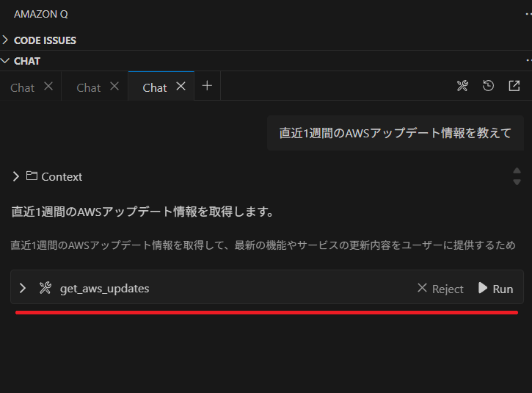This screenshot has width=532, height=393.
Task: Switch to the first Chat tab
Action: point(23,87)
